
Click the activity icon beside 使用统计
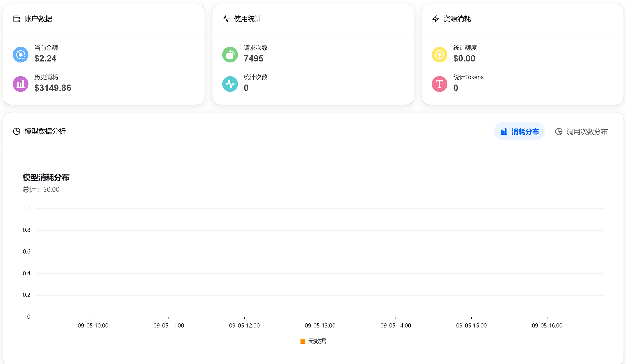(226, 19)
